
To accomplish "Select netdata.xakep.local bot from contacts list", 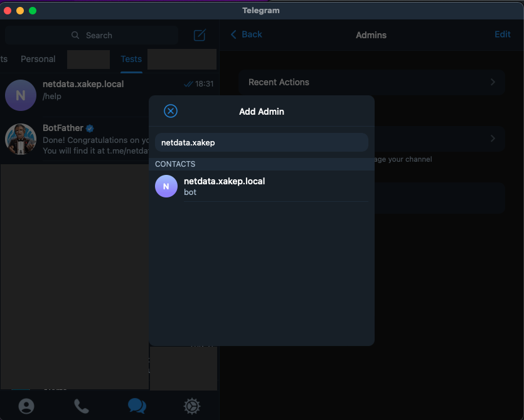I will pyautogui.click(x=262, y=186).
